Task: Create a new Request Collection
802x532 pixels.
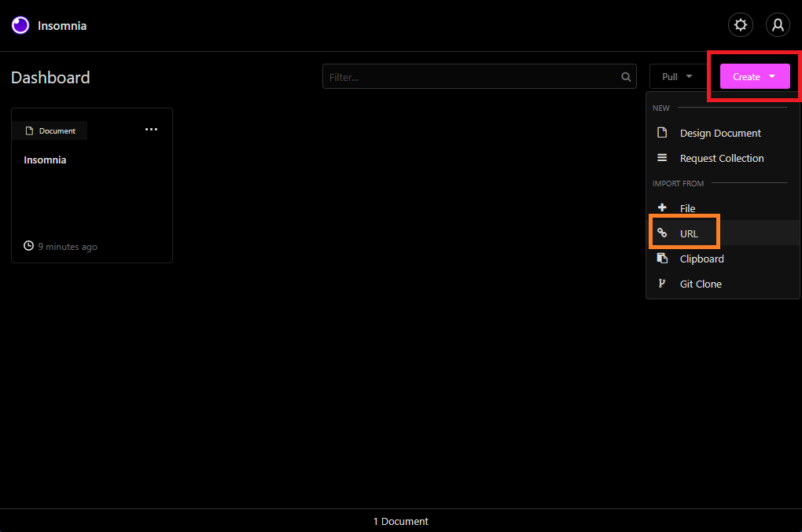Action: coord(721,158)
